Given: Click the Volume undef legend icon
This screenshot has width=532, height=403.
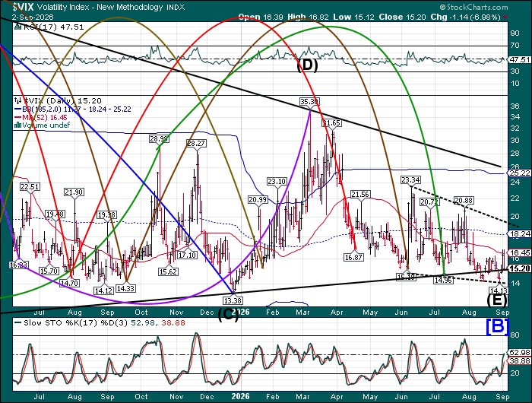Looking at the screenshot, I should pos(17,125).
